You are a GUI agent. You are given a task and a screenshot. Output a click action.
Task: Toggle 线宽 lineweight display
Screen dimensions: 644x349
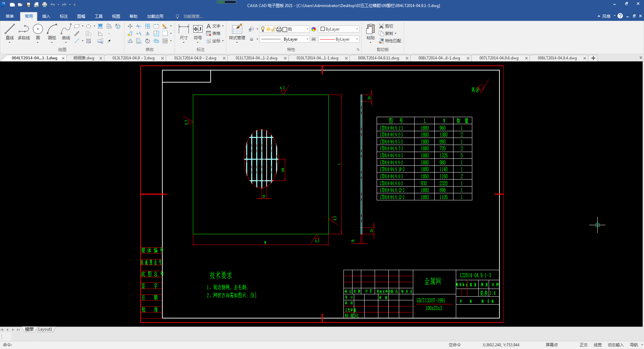coord(597,345)
